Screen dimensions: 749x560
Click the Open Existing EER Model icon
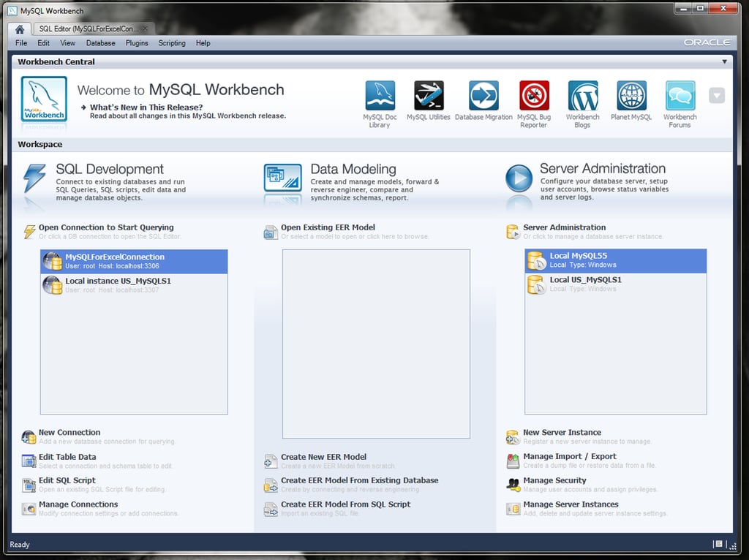click(271, 232)
